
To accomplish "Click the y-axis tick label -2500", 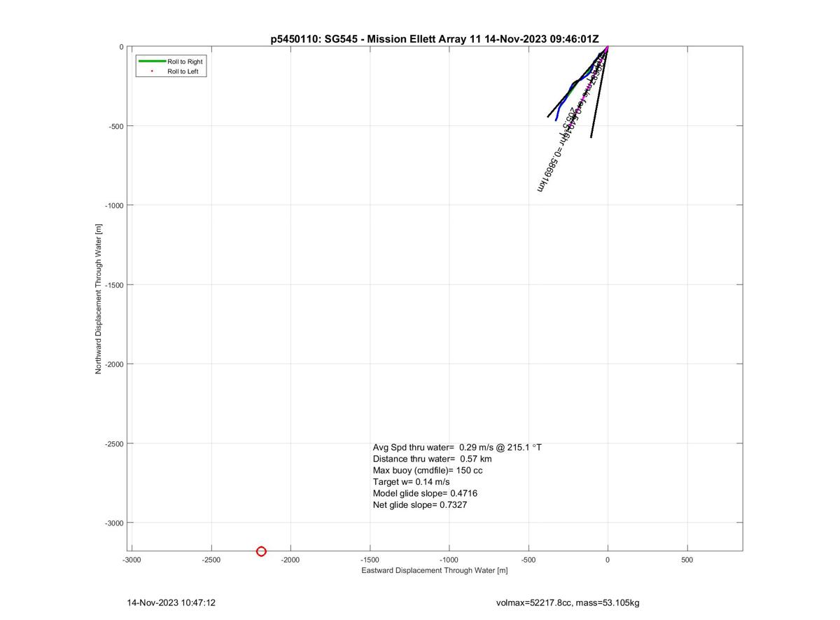I will point(114,443).
